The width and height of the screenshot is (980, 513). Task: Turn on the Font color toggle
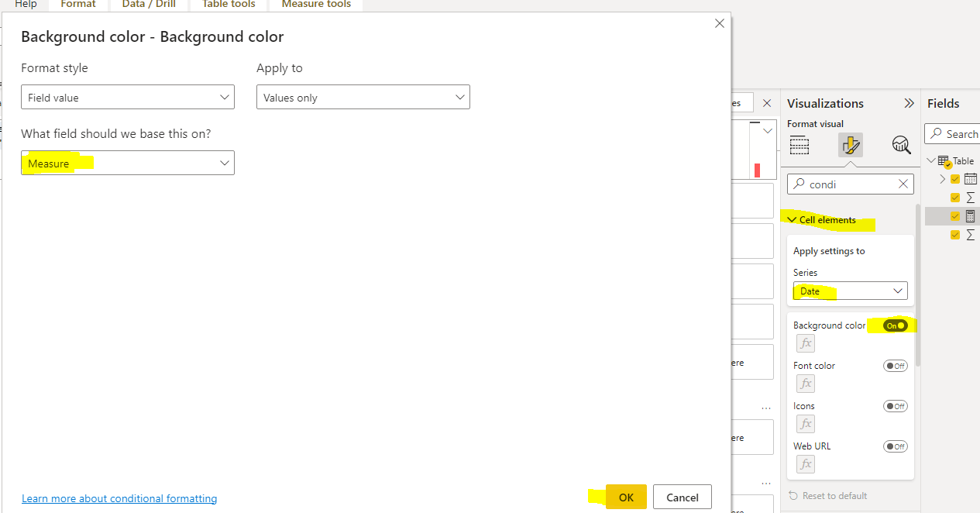coord(896,366)
